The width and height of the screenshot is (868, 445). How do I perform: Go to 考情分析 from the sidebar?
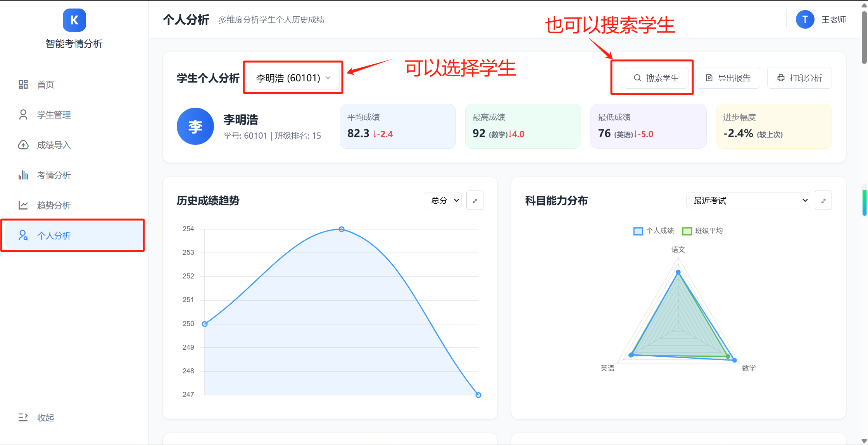[53, 175]
